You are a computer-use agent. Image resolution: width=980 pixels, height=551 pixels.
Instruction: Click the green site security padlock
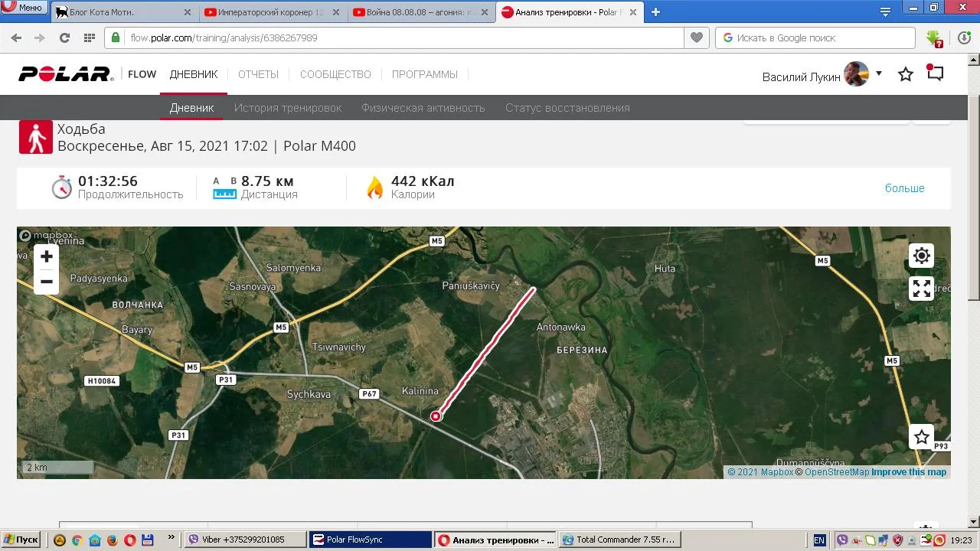click(x=116, y=37)
